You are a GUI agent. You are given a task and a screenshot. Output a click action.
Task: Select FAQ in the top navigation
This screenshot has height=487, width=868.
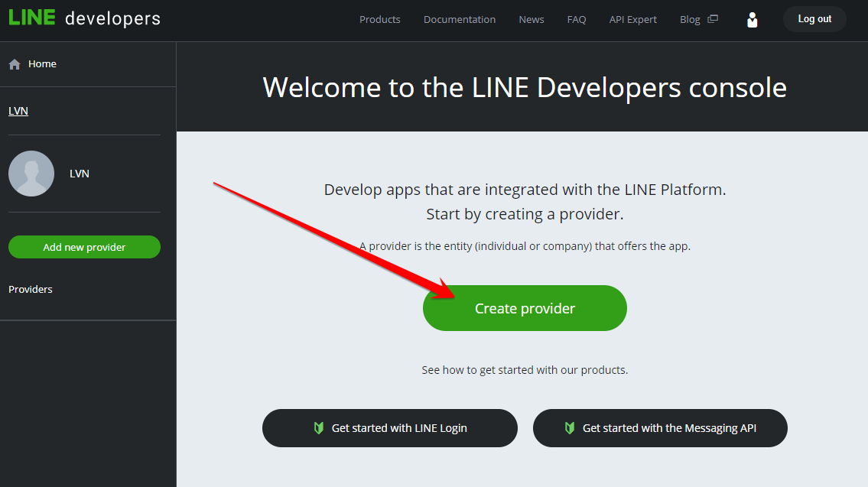coord(577,19)
